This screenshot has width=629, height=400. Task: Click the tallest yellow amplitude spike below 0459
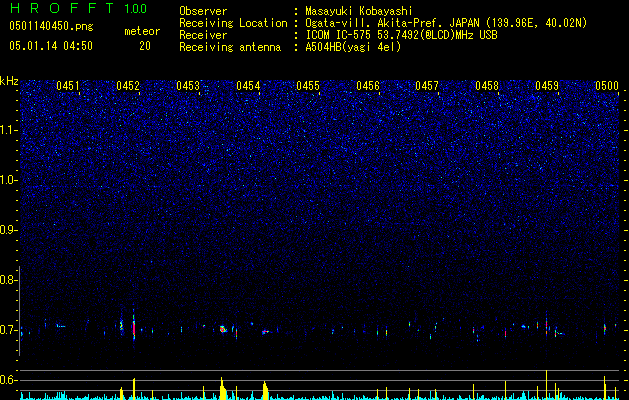click(546, 384)
